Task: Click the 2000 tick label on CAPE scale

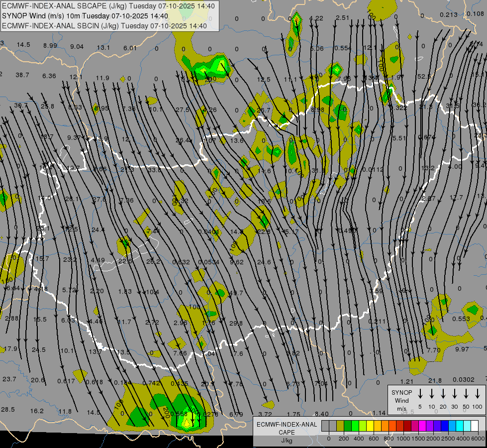Action: point(433,439)
